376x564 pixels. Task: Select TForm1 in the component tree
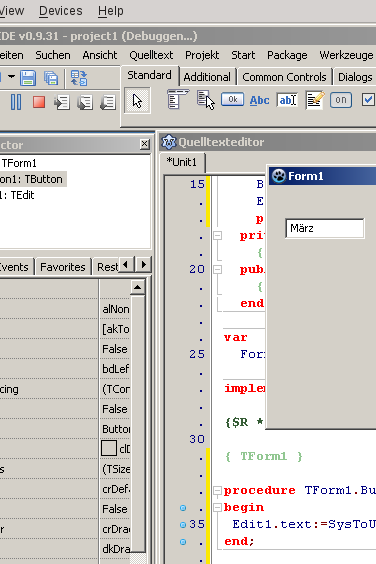point(19,163)
